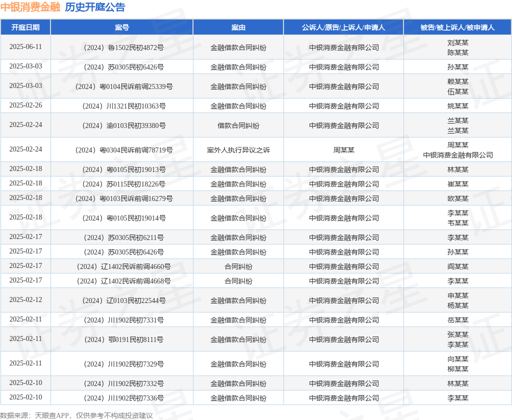Select case number (2024)苏0115民初18226号
The height and width of the screenshot is (420, 512).
point(122,184)
